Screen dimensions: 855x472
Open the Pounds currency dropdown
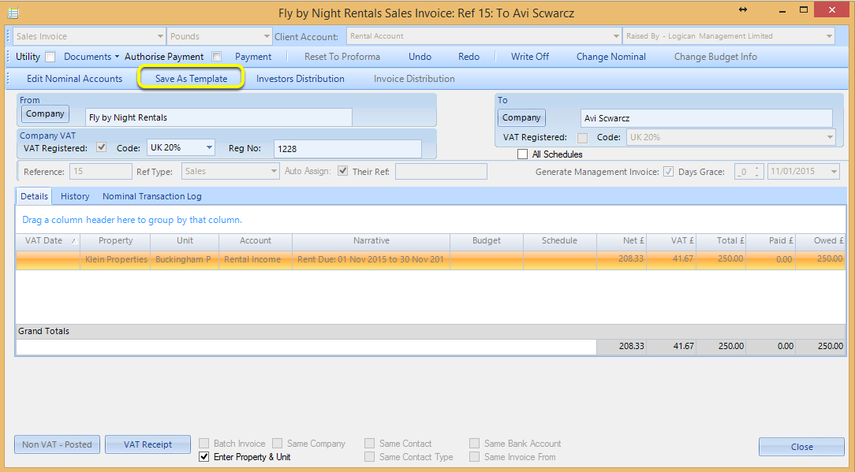tap(266, 37)
